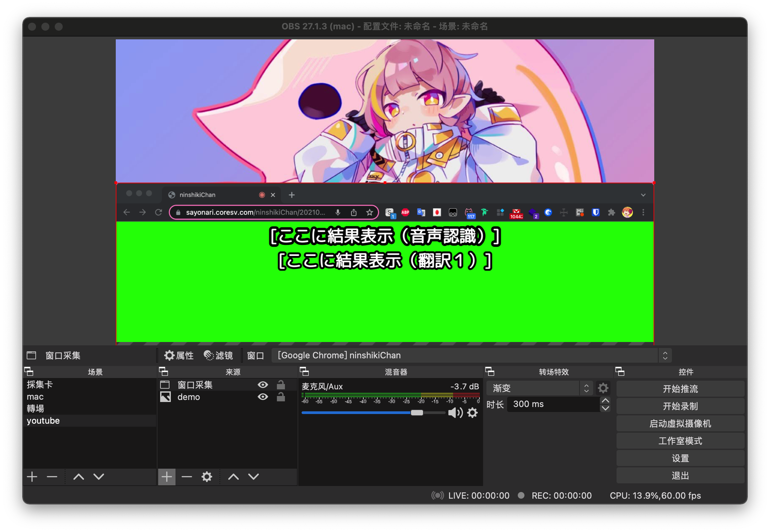The image size is (770, 532).
Task: Hide the demo source with its eye toggle
Action: click(x=263, y=397)
